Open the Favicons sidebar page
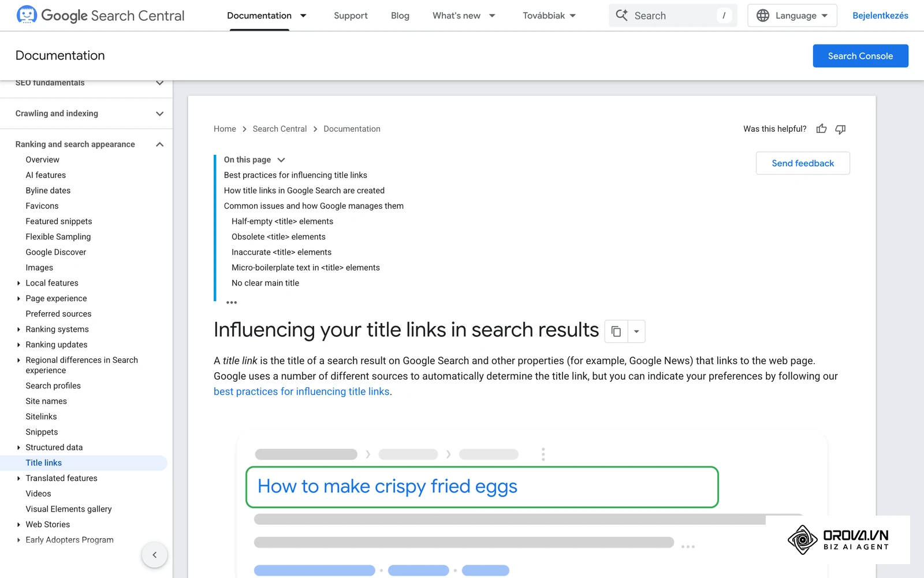 pyautogui.click(x=42, y=206)
